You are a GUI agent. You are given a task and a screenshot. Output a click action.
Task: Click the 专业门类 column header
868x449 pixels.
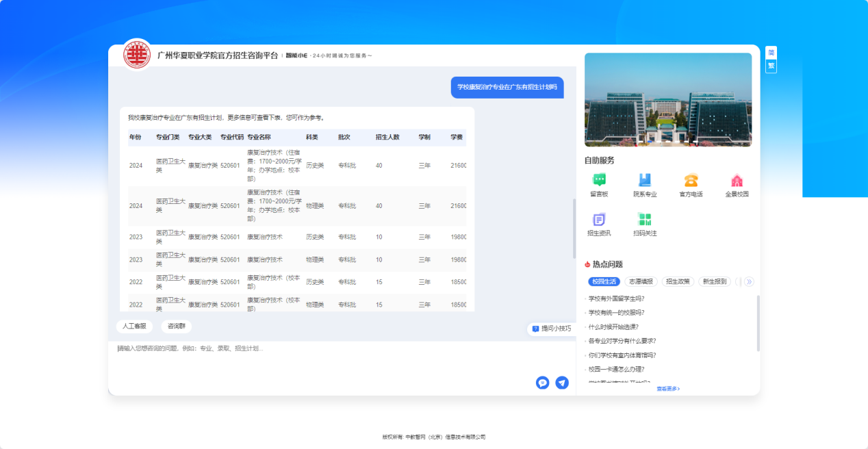pos(168,138)
